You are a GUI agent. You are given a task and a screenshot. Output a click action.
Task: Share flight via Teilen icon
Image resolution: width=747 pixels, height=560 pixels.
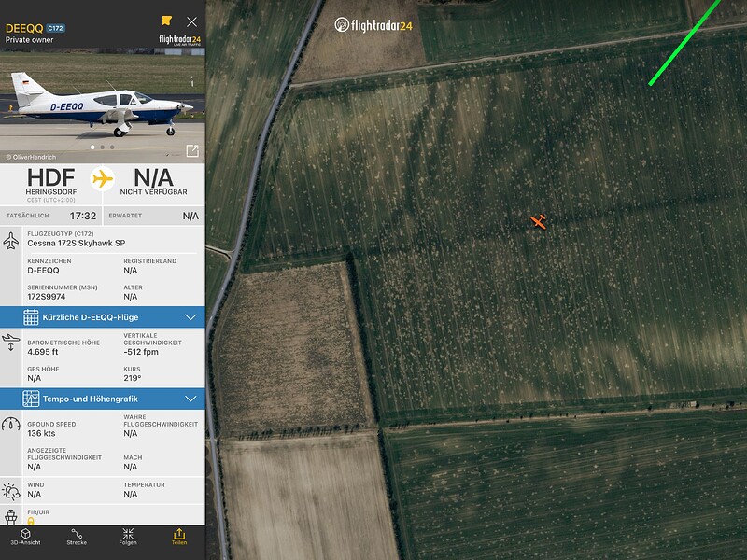(x=179, y=537)
